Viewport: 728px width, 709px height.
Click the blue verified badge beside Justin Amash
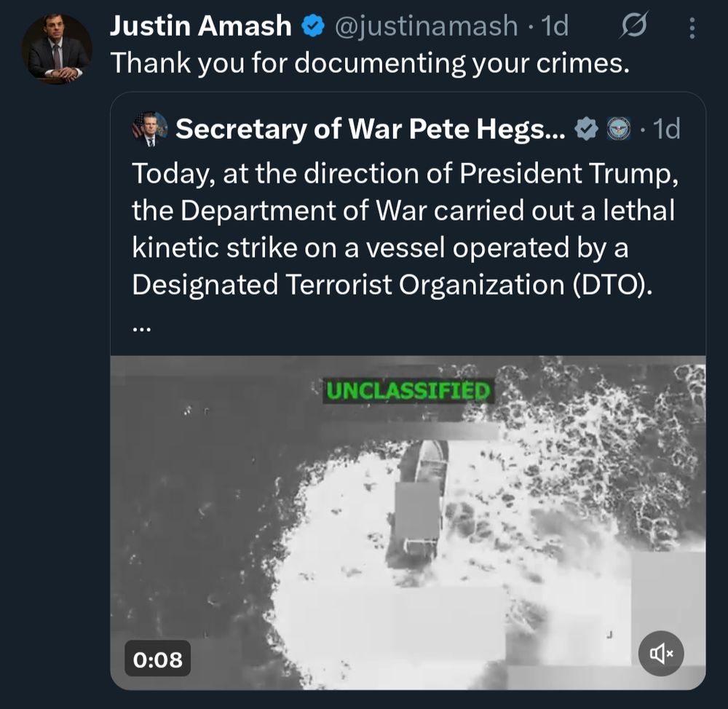313,27
